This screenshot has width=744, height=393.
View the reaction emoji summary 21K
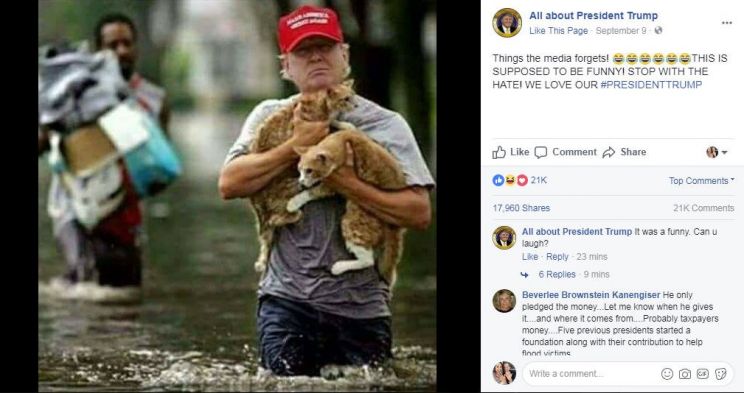click(520, 180)
